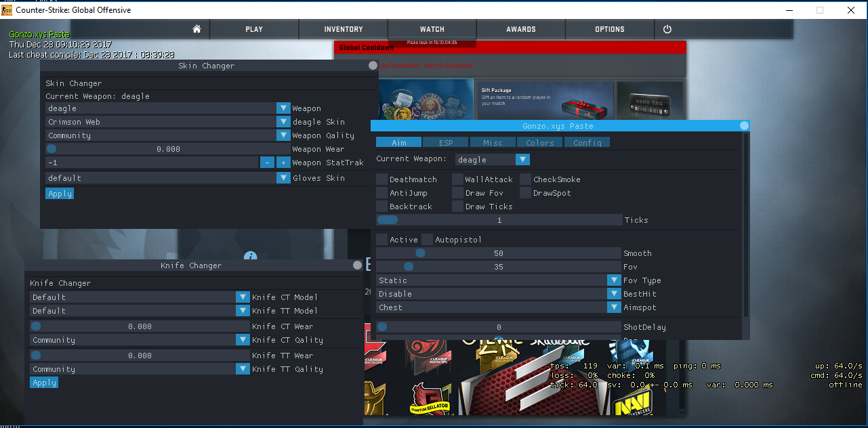Switch to the Misc tab
The height and width of the screenshot is (428, 868).
point(493,143)
